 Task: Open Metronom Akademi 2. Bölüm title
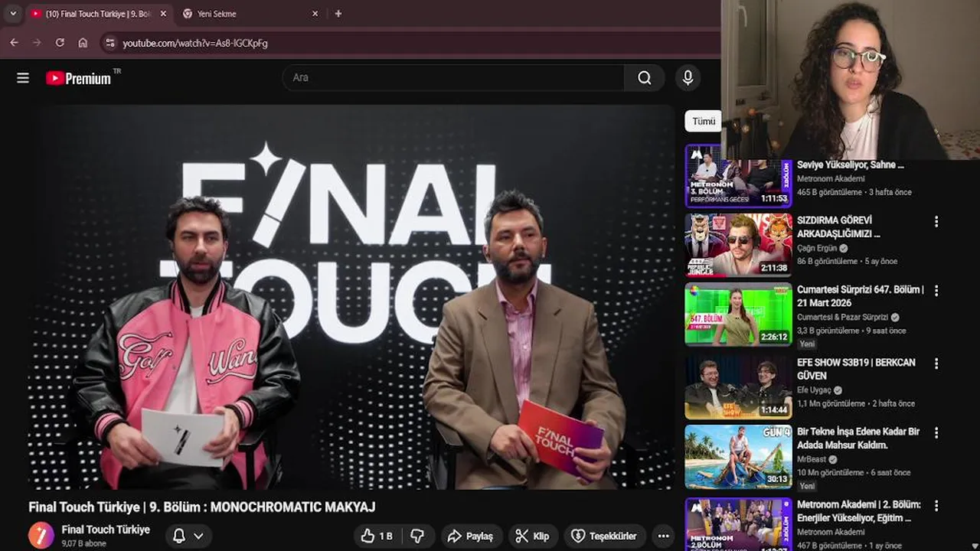pyautogui.click(x=859, y=511)
